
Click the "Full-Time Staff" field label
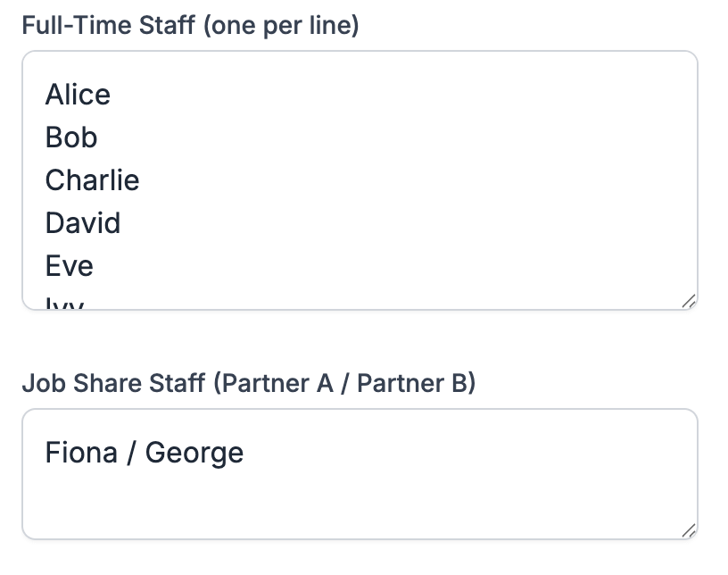click(109, 25)
